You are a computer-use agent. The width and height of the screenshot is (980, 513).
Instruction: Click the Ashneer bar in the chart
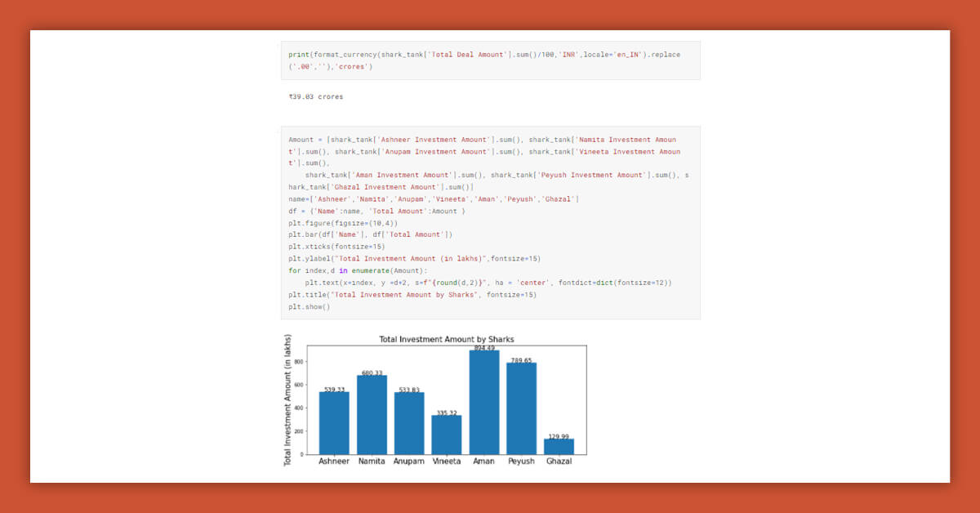(334, 423)
